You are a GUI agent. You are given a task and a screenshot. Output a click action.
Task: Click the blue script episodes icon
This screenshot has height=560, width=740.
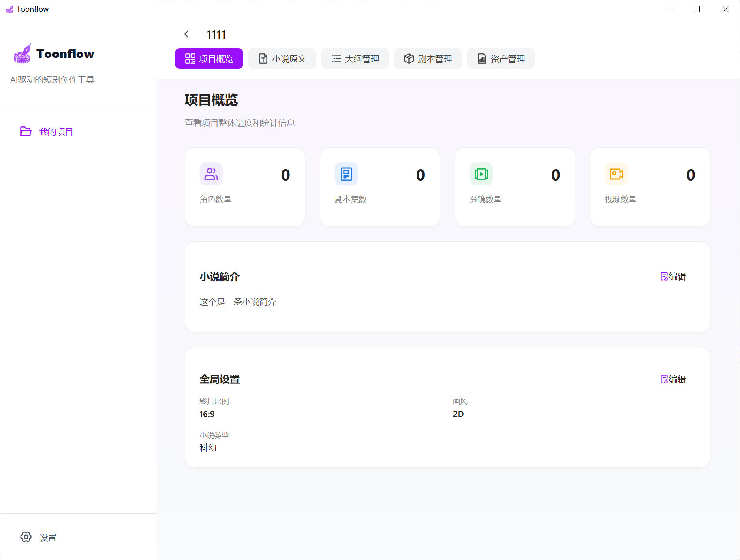[x=346, y=174]
